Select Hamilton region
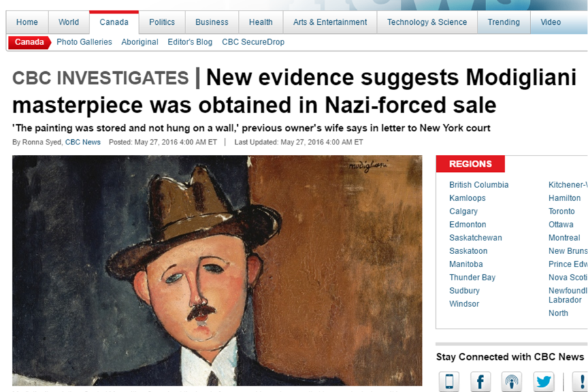Viewport: 588px width, 392px height. coord(564,198)
